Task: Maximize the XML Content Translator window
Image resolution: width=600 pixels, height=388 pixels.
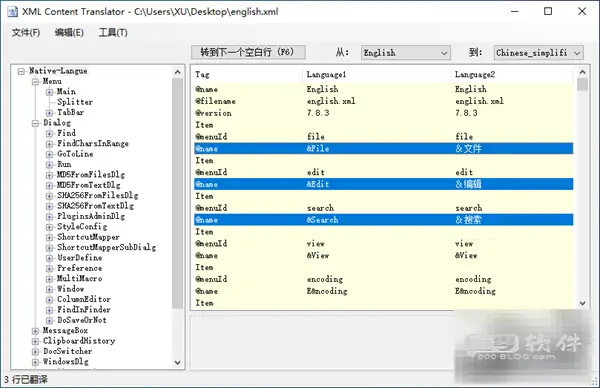Action: pos(548,11)
